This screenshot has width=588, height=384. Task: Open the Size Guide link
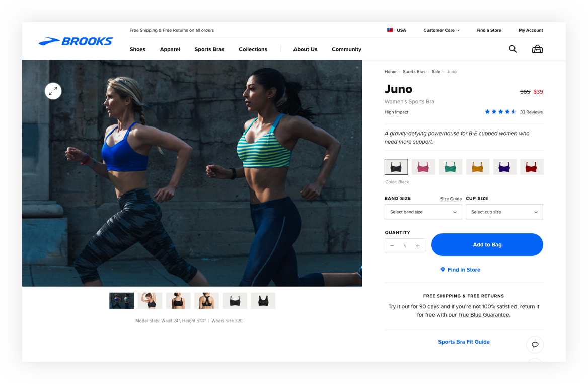point(451,199)
